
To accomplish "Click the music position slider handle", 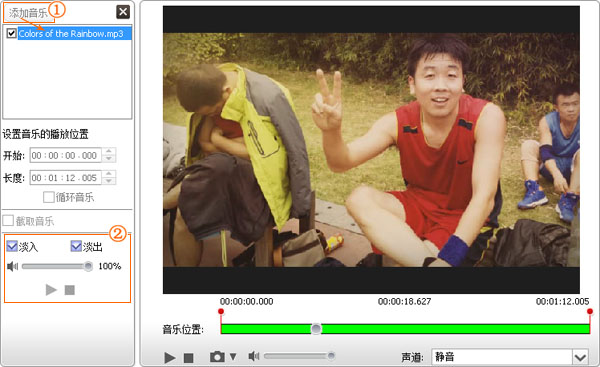I will pyautogui.click(x=316, y=329).
